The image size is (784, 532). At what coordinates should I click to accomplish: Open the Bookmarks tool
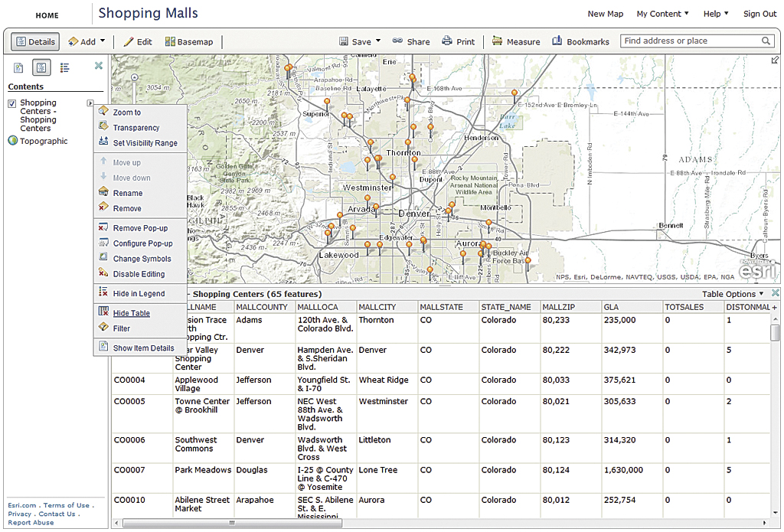pos(580,41)
